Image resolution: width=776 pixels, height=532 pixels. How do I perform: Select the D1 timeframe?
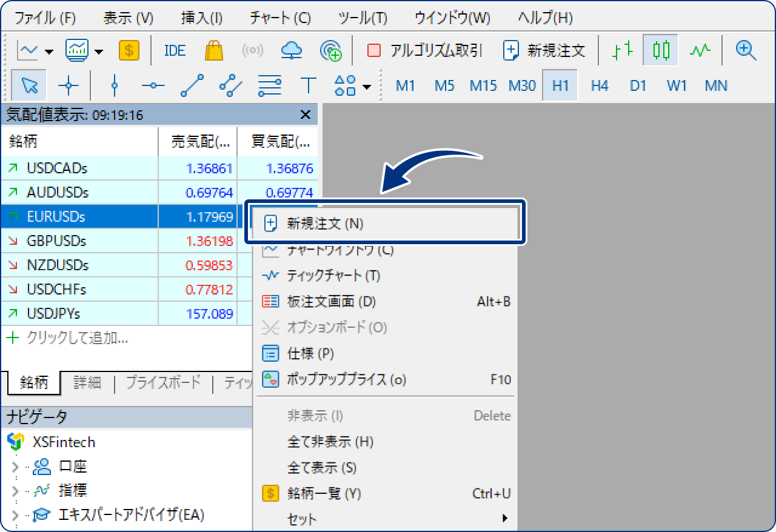(x=638, y=85)
